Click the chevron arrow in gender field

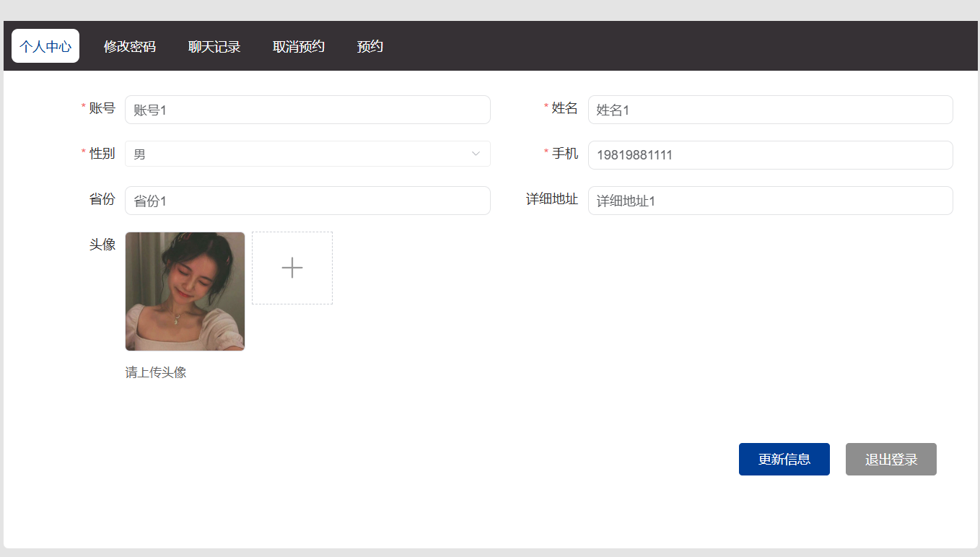[476, 154]
